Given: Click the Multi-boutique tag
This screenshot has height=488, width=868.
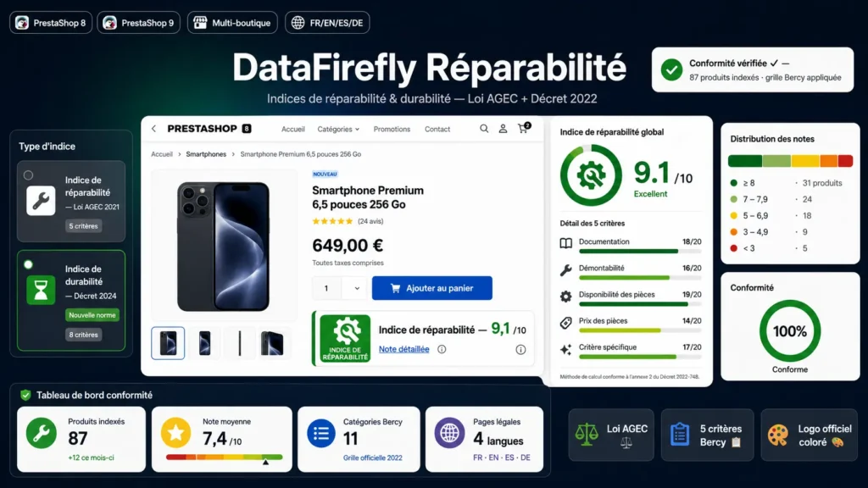Looking at the screenshot, I should click(232, 23).
